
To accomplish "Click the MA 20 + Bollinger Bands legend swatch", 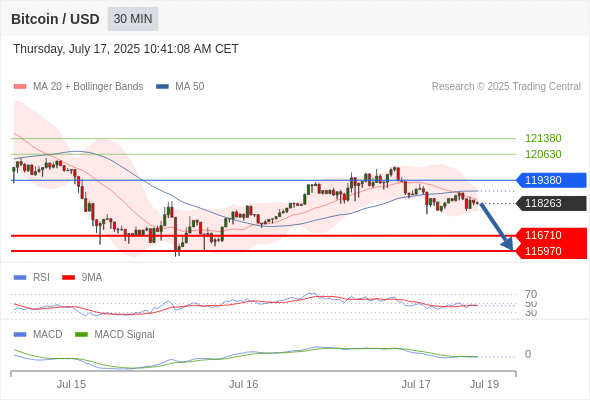I will [x=20, y=87].
